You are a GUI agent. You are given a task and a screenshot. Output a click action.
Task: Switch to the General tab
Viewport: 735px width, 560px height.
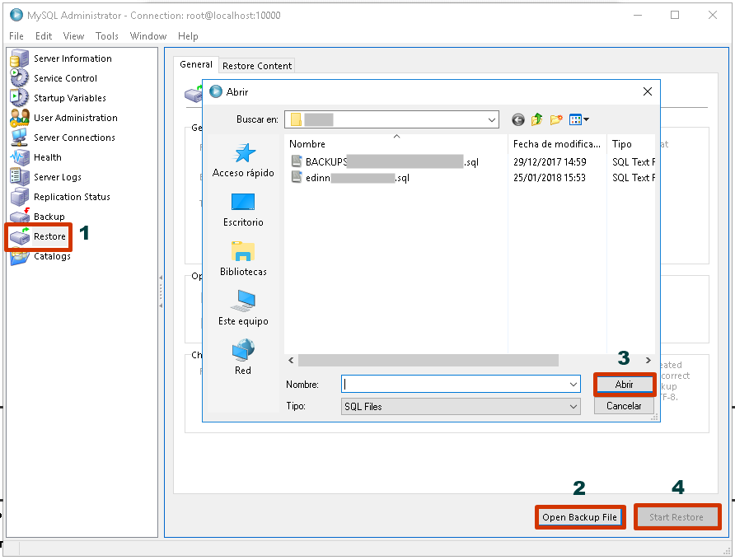point(196,65)
